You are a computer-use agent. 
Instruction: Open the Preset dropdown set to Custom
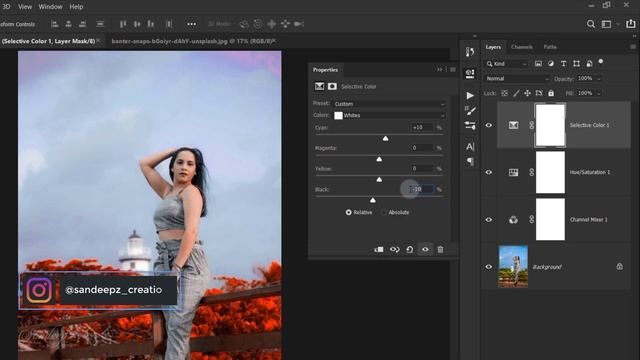click(x=389, y=104)
